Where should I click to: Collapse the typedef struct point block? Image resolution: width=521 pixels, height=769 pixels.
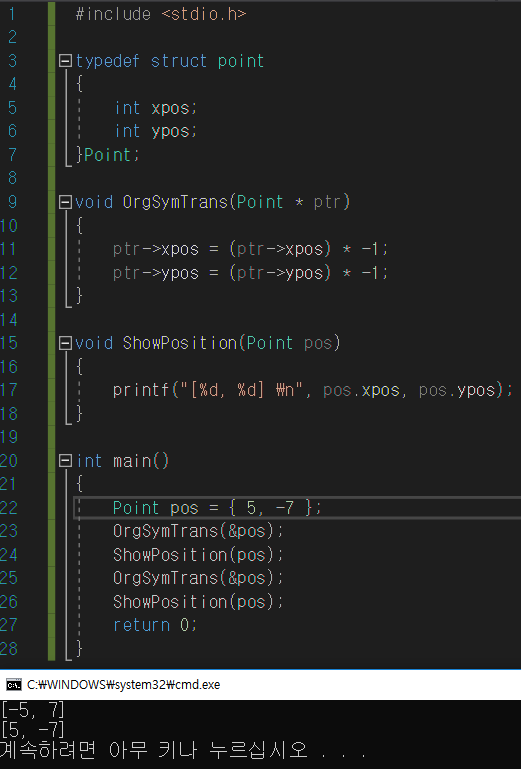(65, 61)
